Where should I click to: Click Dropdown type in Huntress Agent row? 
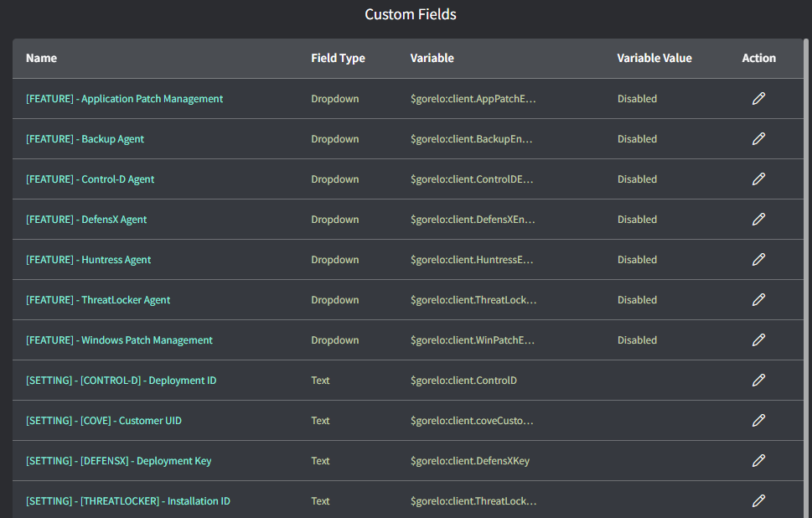coord(335,260)
